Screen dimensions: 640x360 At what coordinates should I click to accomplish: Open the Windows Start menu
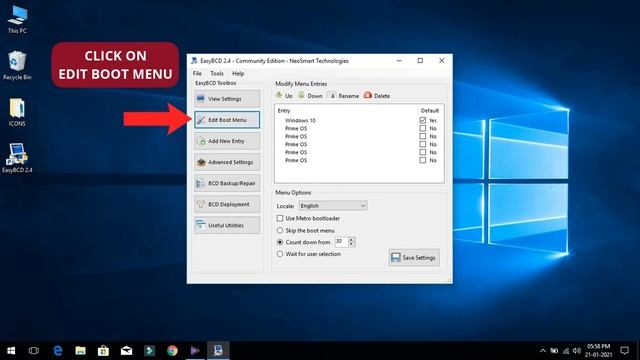(11, 351)
